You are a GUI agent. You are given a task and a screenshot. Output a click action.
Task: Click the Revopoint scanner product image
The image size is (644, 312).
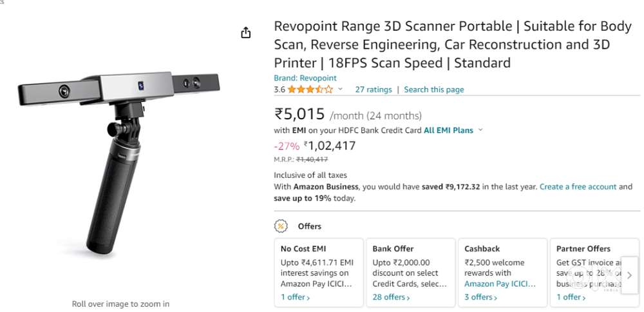120,161
